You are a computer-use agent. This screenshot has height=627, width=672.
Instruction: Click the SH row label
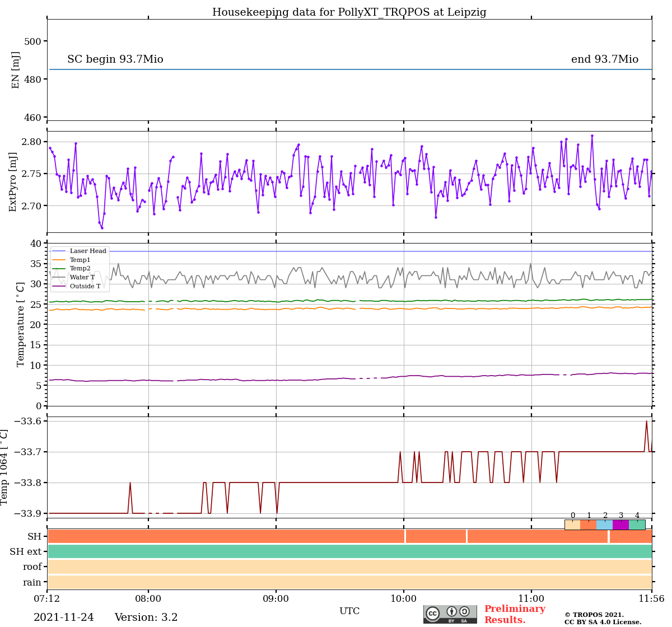tap(35, 537)
